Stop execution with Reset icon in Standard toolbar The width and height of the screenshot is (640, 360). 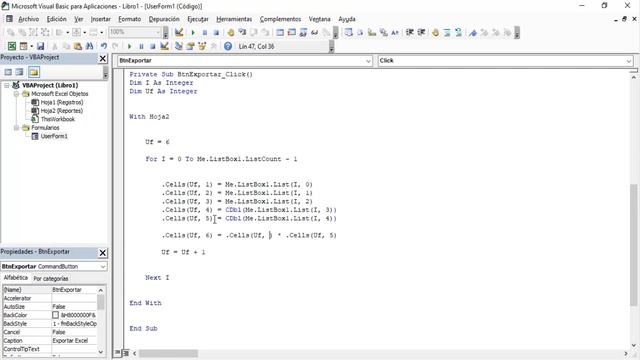[x=152, y=46]
